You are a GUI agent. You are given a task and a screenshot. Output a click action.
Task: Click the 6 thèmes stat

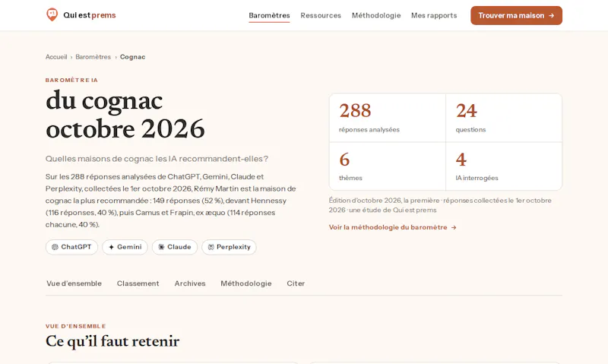(388, 166)
